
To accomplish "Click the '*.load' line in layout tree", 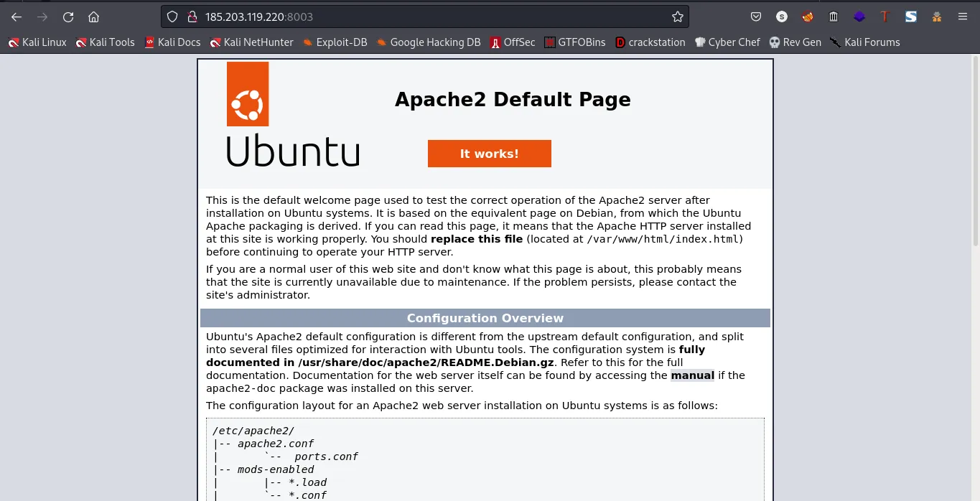I will [x=307, y=482].
